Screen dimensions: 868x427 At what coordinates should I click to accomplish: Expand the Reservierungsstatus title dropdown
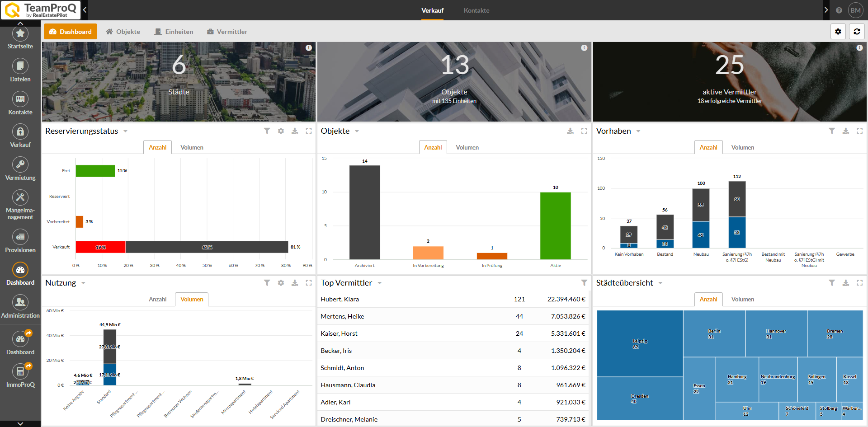point(126,131)
